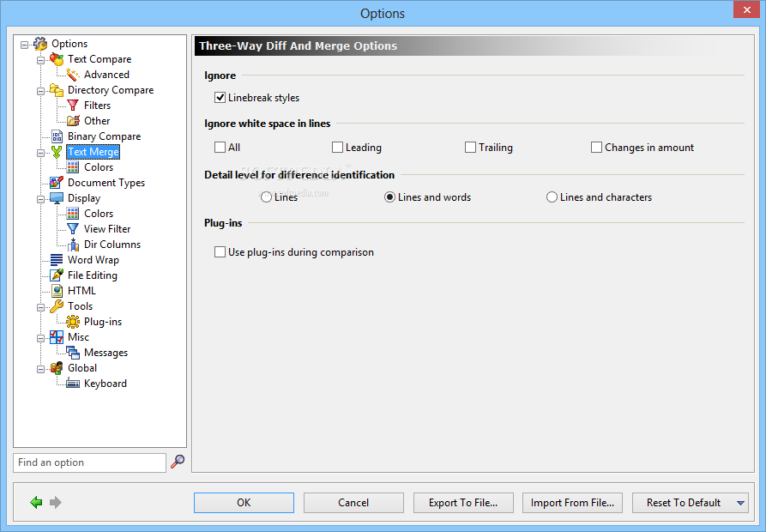Image resolution: width=766 pixels, height=532 pixels.
Task: Click the Dir Columns icon
Action: [73, 245]
